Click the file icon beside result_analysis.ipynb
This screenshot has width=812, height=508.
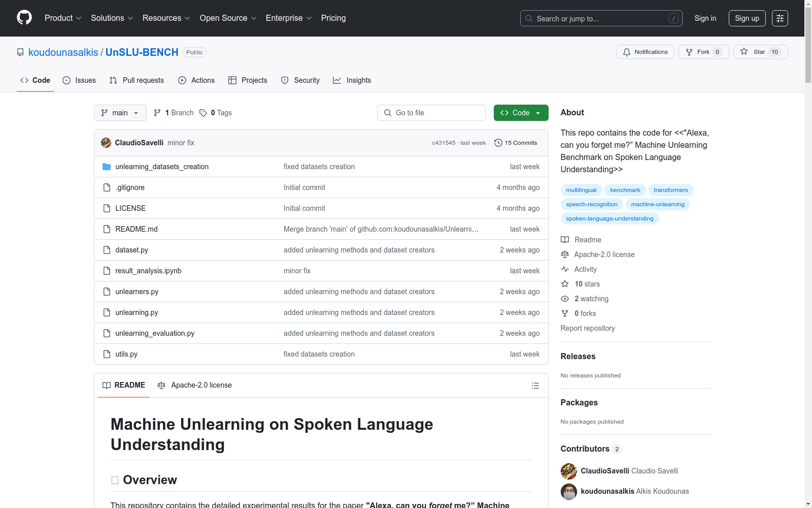107,271
